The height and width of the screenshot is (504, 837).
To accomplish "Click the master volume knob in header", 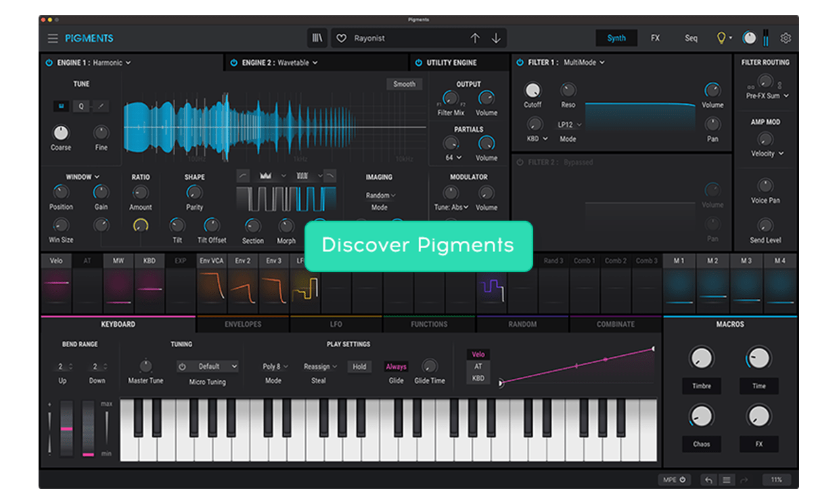I will [x=750, y=39].
